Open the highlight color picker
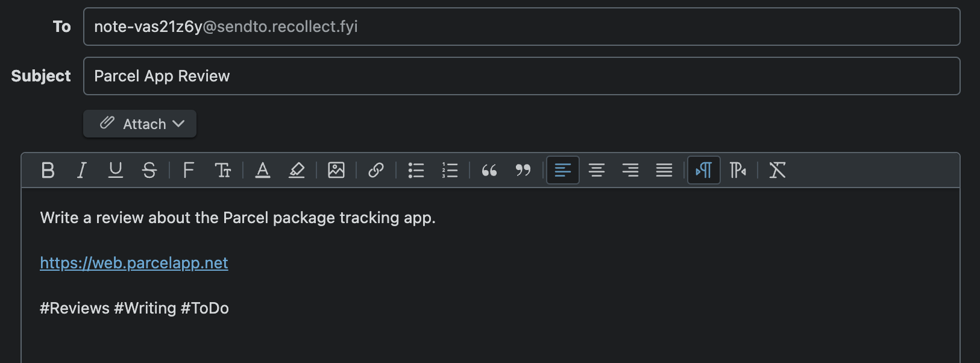This screenshot has height=363, width=980. coord(297,171)
